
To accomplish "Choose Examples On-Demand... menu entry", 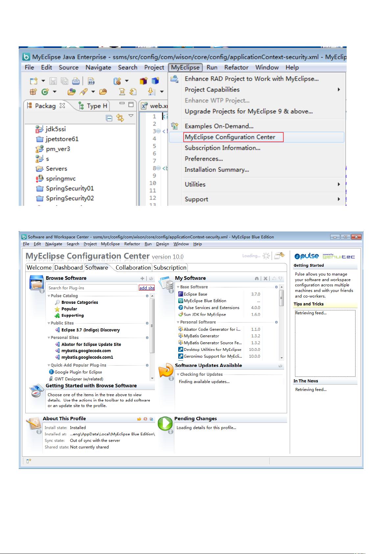I will pyautogui.click(x=257, y=126).
